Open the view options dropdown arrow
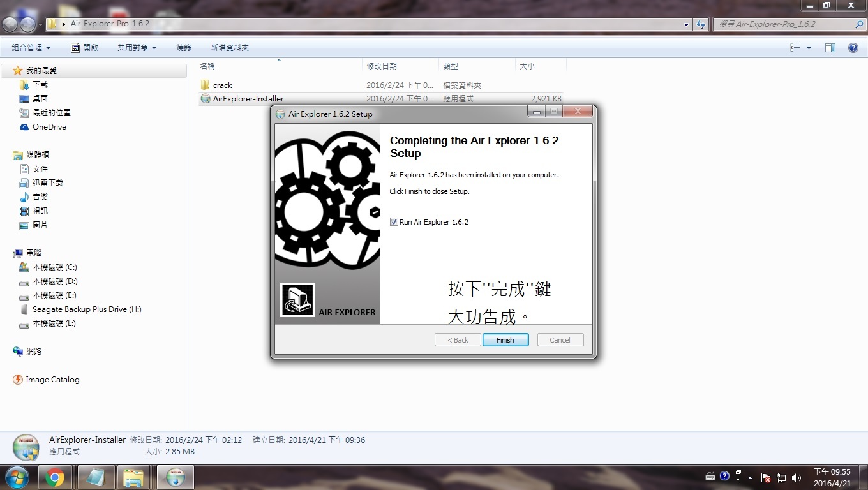 click(x=809, y=48)
